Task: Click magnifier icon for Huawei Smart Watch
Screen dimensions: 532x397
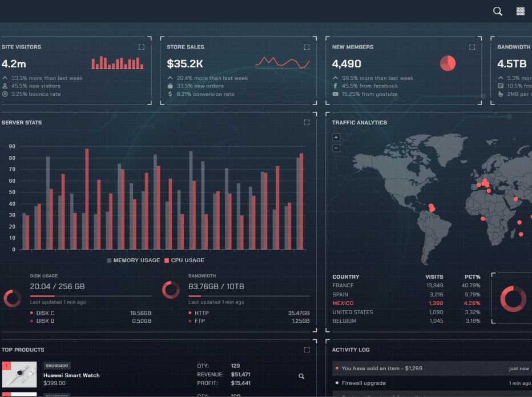Action: [x=301, y=376]
